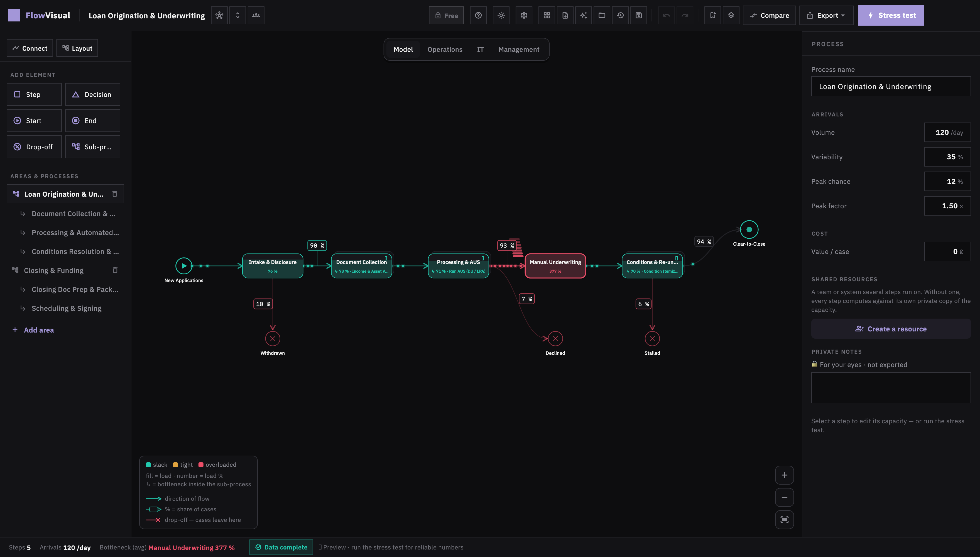Switch to Operations view tab
The image size is (980, 557).
tap(445, 49)
